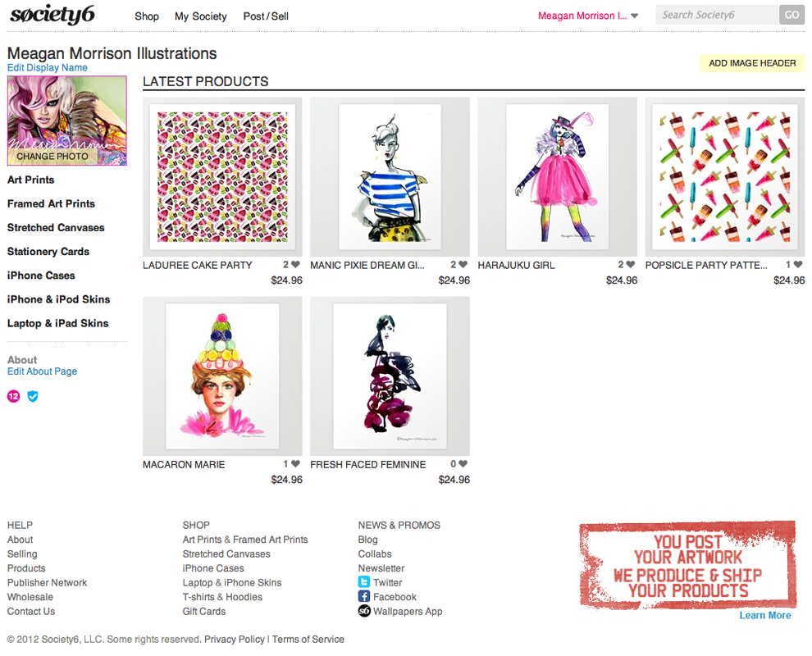The height and width of the screenshot is (656, 812).
Task: Click the pink 12 badge icon
Action: pos(13,397)
